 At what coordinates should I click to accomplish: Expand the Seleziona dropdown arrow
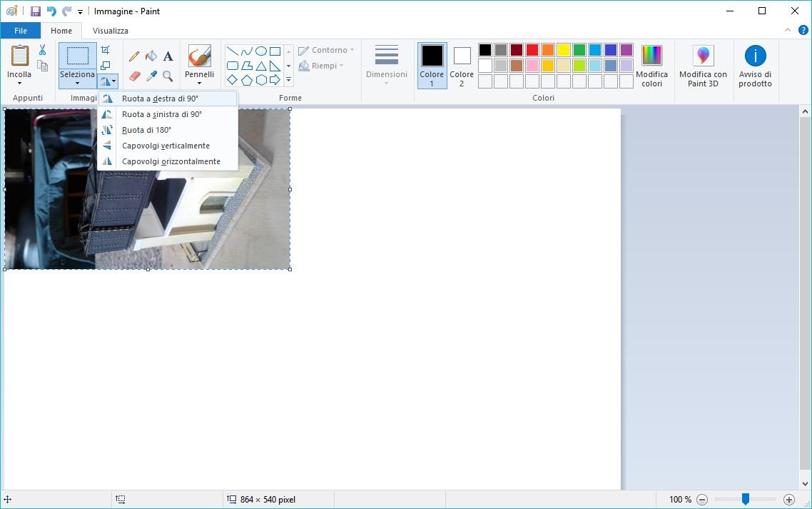(77, 84)
